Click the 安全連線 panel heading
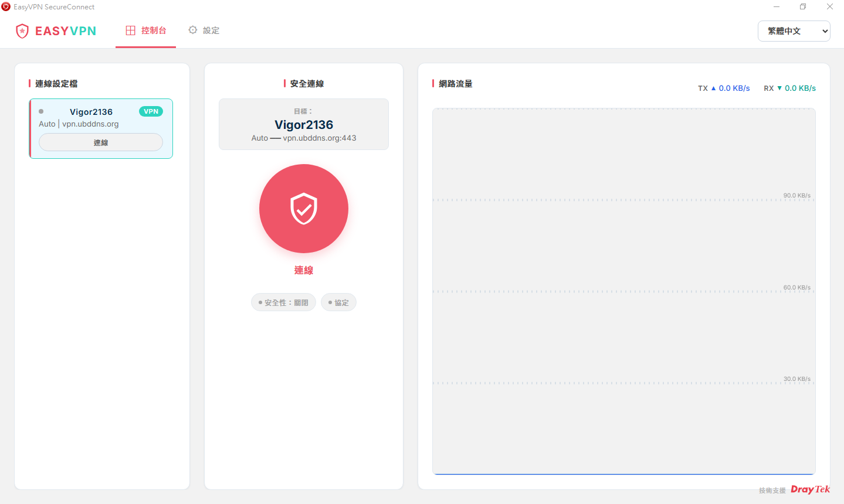This screenshot has width=844, height=504. pos(307,84)
